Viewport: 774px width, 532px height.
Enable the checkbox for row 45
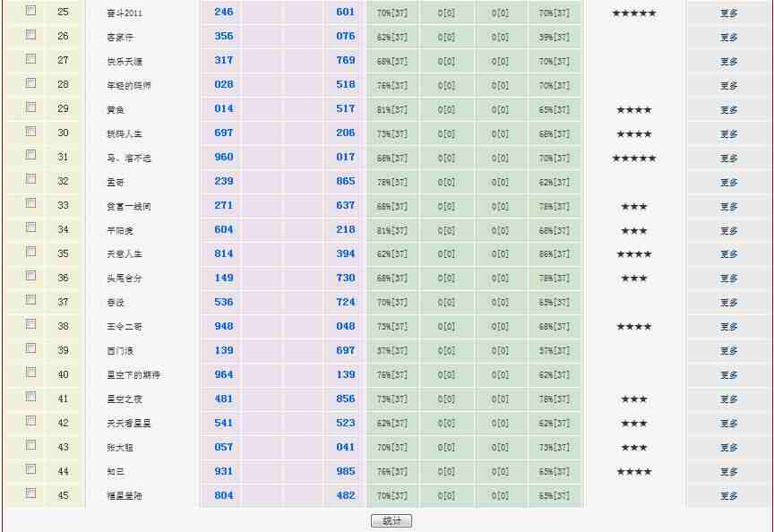(30, 493)
